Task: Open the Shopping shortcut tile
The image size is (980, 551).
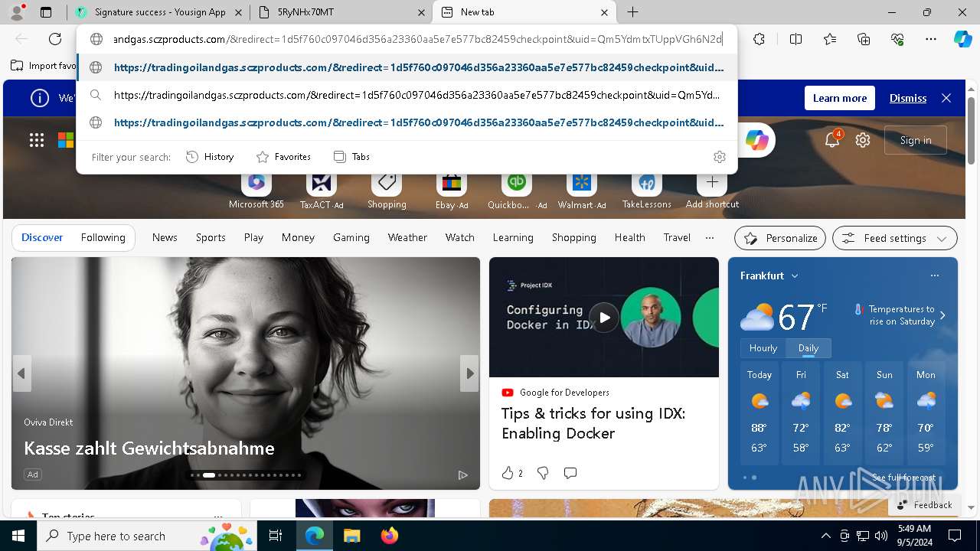Action: [387, 191]
